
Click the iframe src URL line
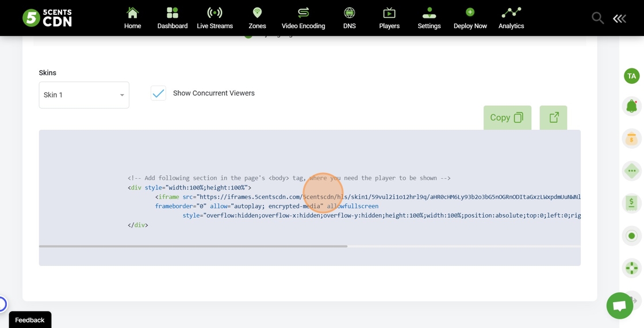pyautogui.click(x=368, y=196)
